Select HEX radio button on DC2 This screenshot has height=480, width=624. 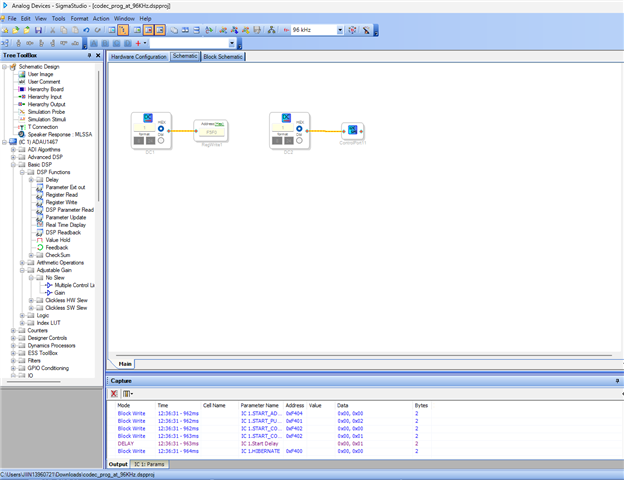point(299,129)
